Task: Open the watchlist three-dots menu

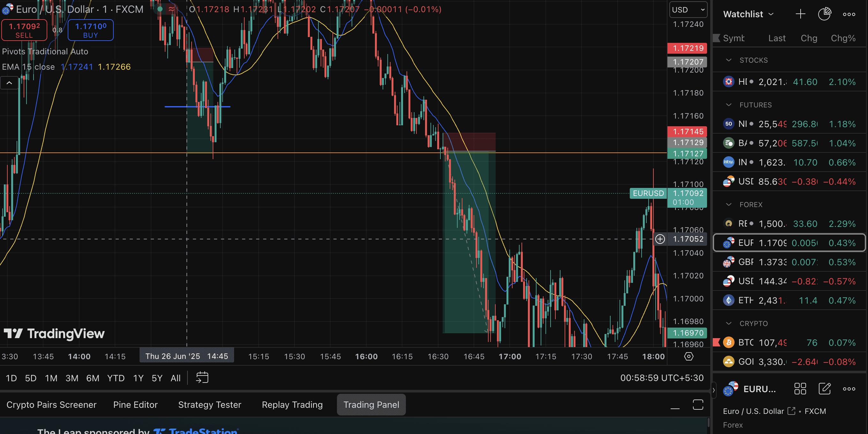Action: pyautogui.click(x=849, y=14)
